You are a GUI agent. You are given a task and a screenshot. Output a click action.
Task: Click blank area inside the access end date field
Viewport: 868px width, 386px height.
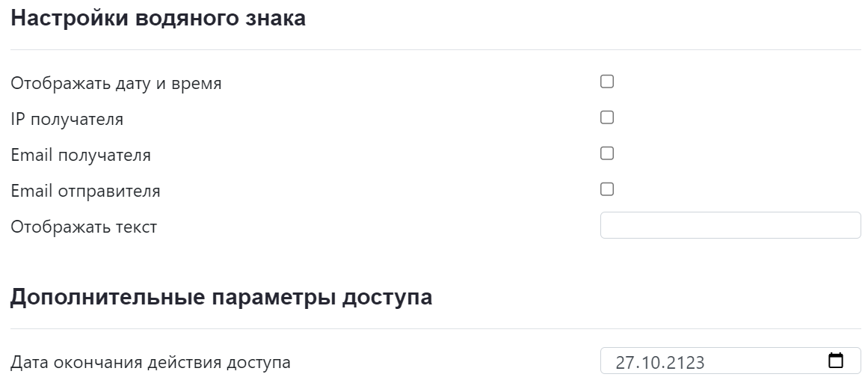click(x=763, y=362)
